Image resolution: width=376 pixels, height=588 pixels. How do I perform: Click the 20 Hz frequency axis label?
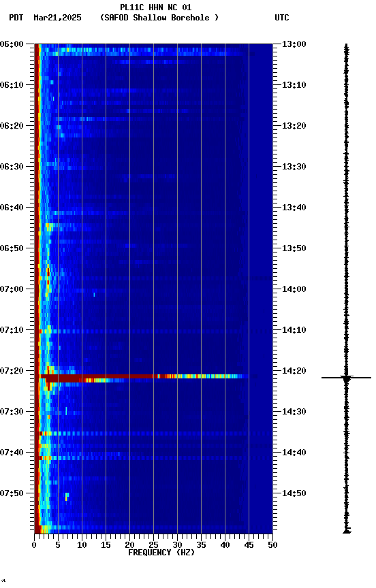(x=129, y=545)
